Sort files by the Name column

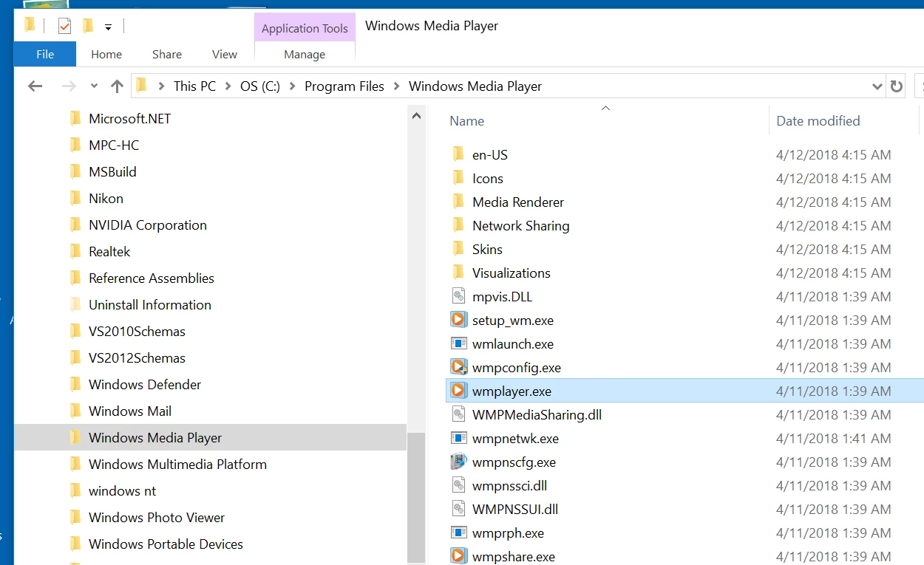coord(467,121)
